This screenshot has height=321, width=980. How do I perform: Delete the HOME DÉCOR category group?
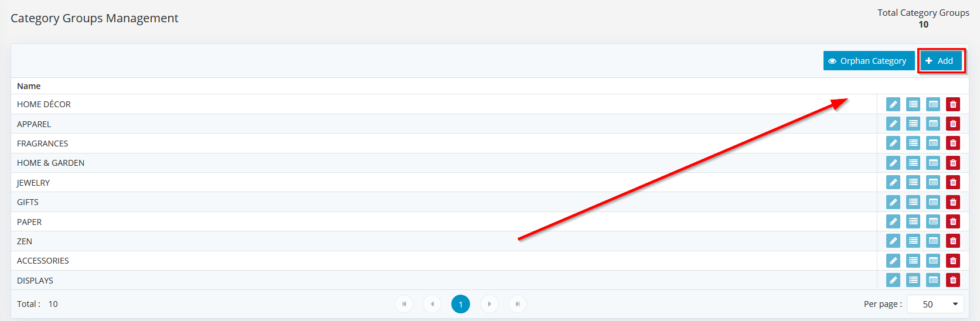pyautogui.click(x=953, y=104)
